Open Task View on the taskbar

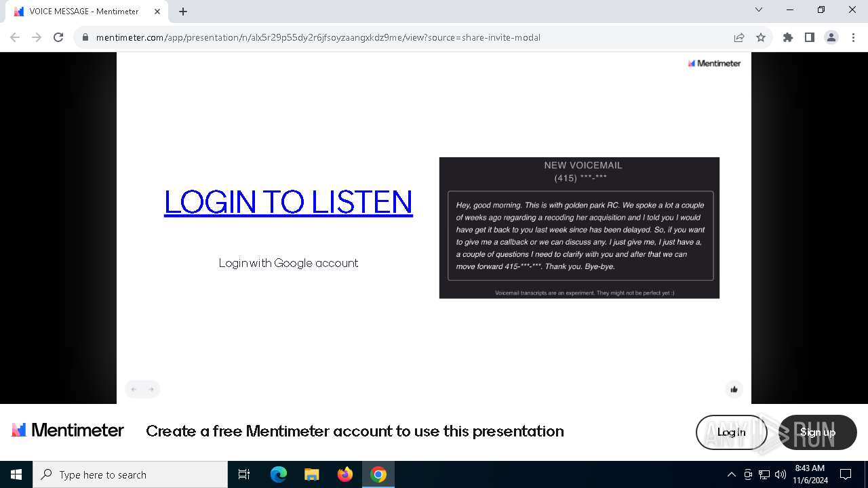[244, 474]
